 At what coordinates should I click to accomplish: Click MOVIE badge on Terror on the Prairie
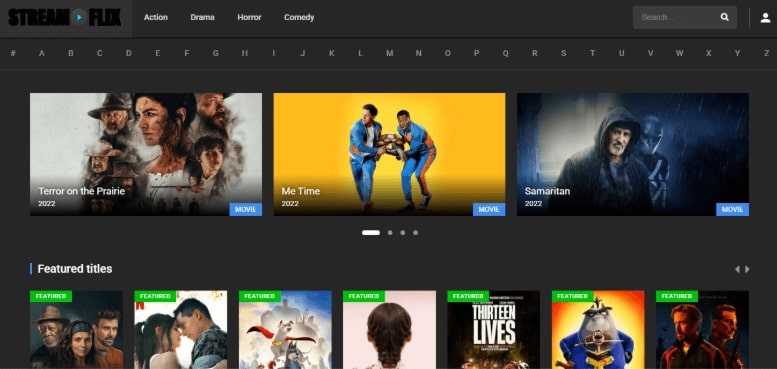(x=246, y=210)
